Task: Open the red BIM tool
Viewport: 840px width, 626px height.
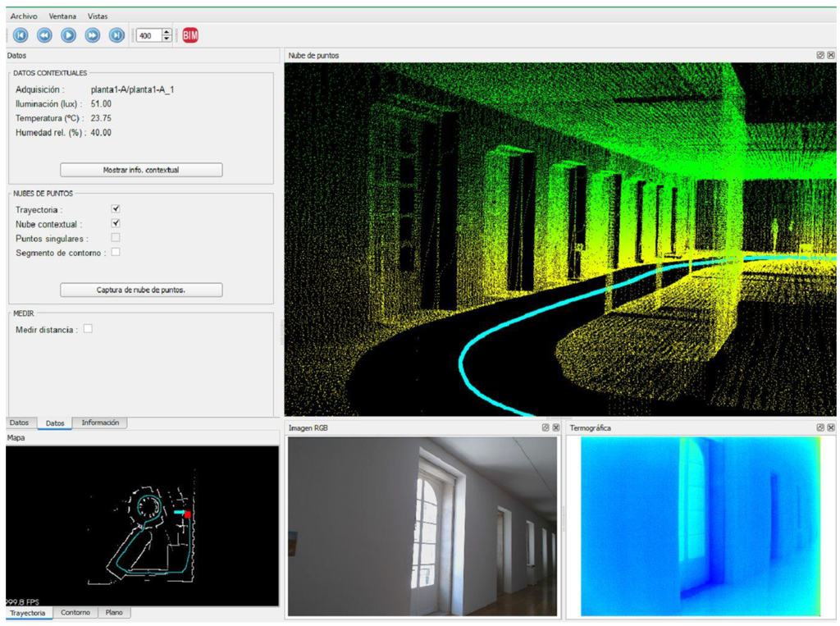Action: point(190,35)
